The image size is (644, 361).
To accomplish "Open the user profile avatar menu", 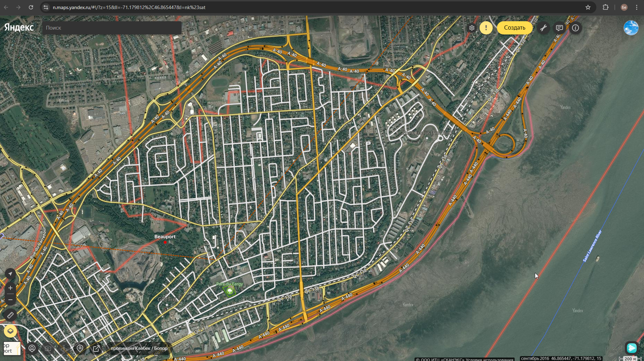I will tap(631, 28).
